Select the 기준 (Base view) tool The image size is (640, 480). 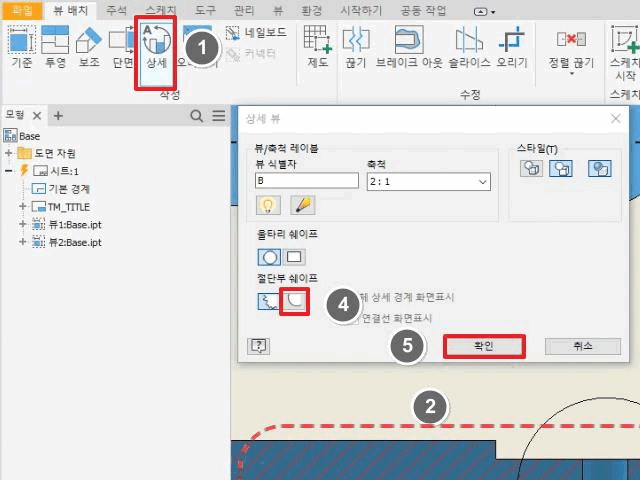(22, 47)
